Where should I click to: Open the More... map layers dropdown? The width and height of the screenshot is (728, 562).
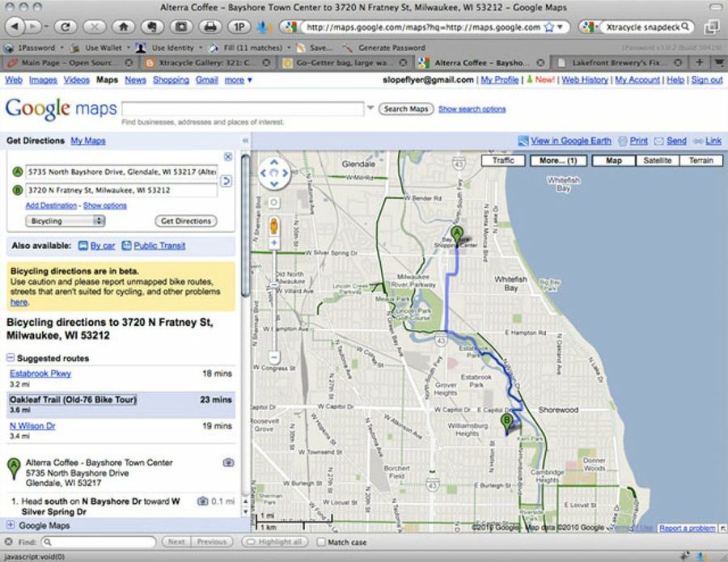coord(558,161)
